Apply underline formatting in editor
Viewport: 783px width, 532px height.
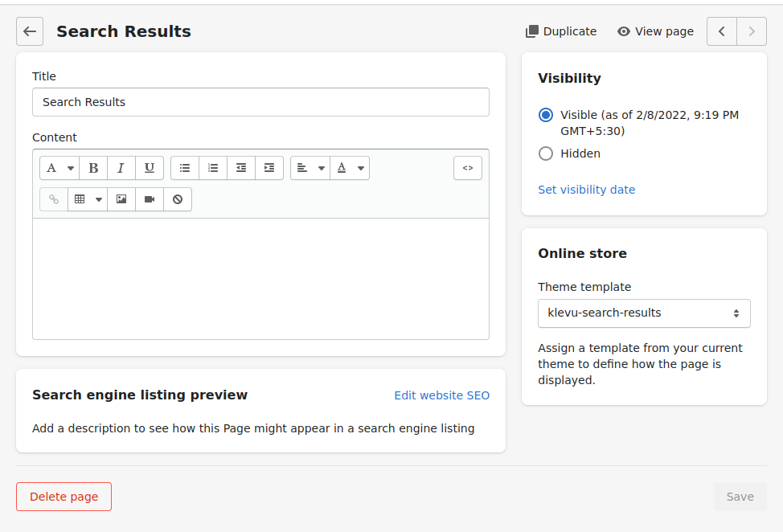(x=150, y=168)
